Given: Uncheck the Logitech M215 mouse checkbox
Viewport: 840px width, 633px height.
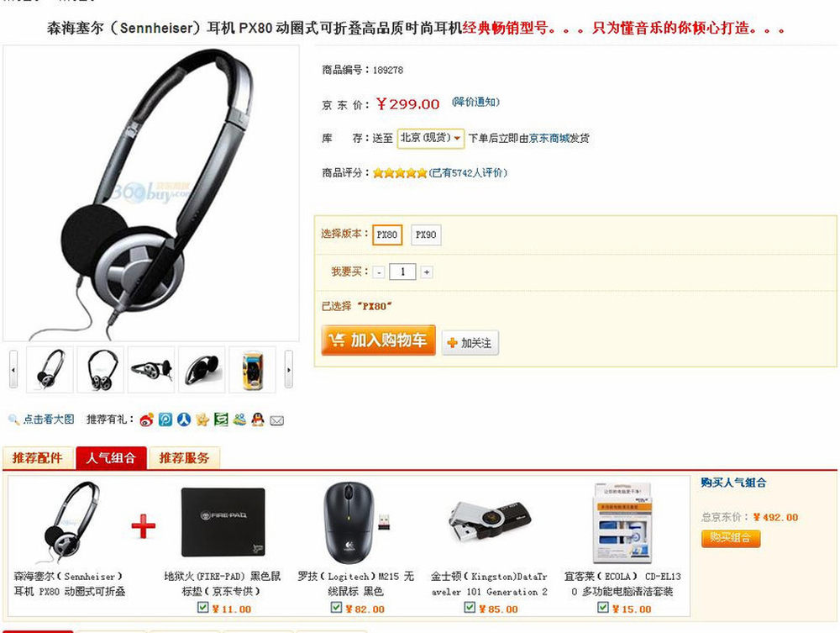Looking at the screenshot, I should tap(337, 607).
